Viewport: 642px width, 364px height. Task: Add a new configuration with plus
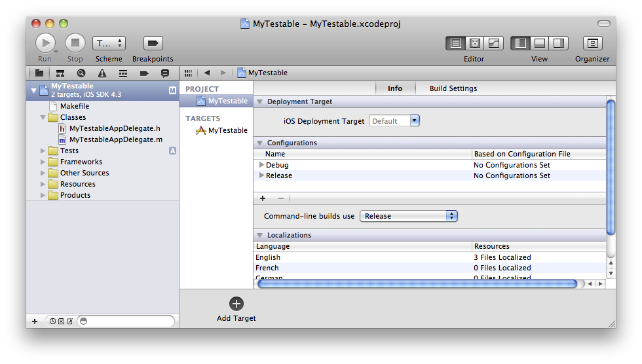pyautogui.click(x=263, y=198)
